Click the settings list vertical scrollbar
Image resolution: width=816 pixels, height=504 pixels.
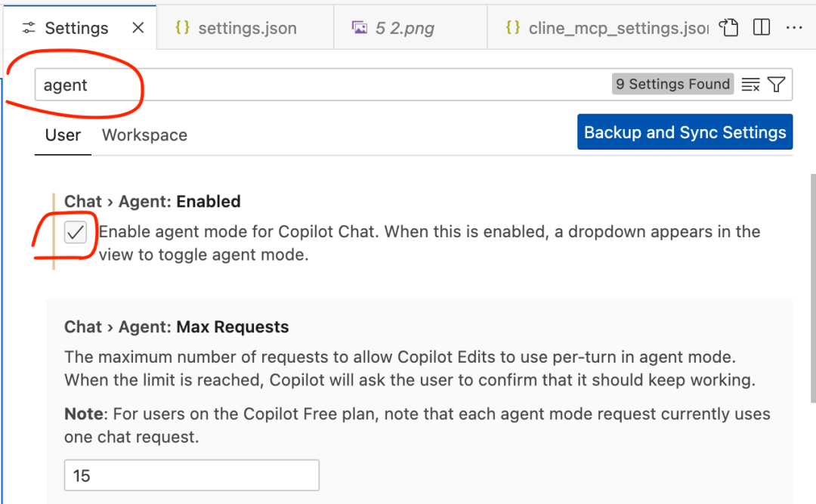(x=812, y=302)
